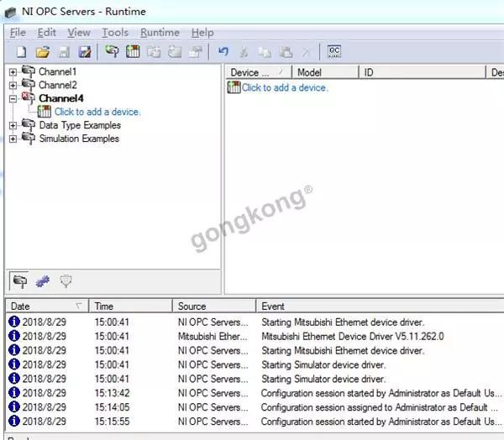Click the Properties toolbar icon
This screenshot has height=440, width=504.
[x=196, y=52]
